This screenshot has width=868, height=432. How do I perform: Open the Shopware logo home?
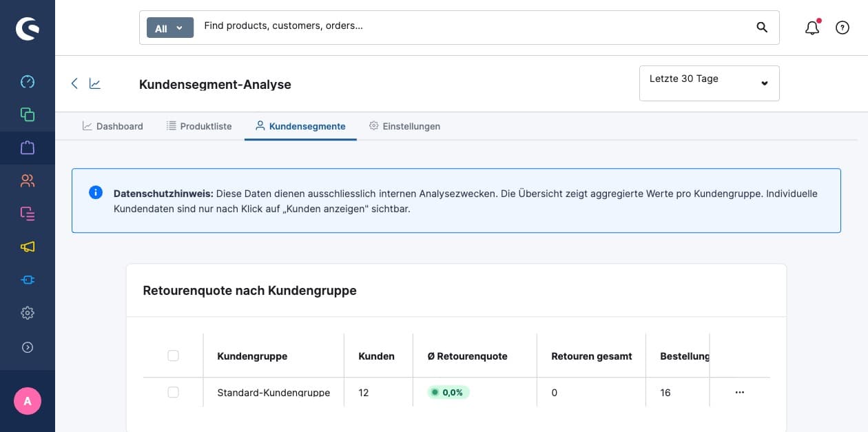pyautogui.click(x=28, y=28)
